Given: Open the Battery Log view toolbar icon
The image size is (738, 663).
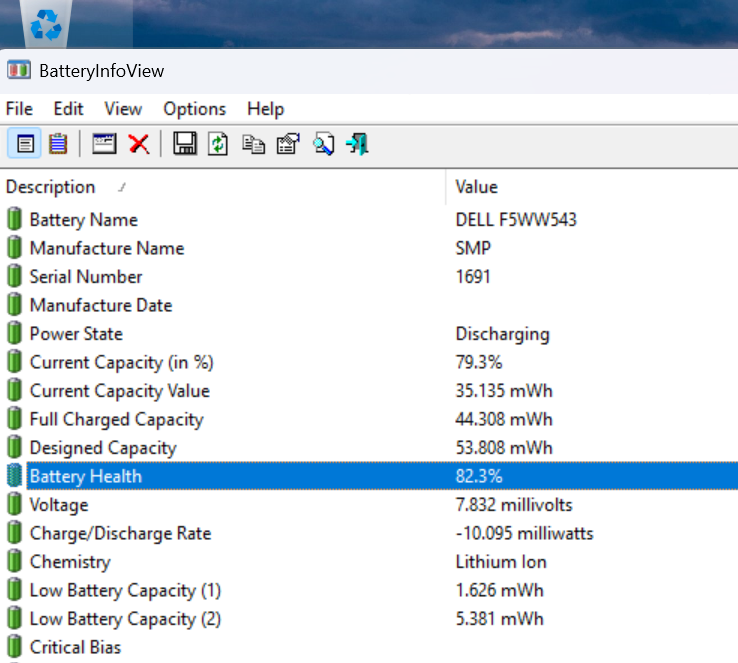Looking at the screenshot, I should (x=58, y=144).
